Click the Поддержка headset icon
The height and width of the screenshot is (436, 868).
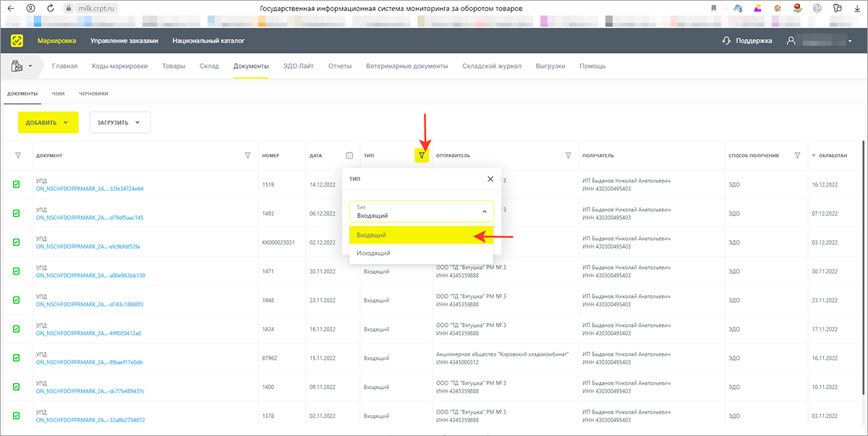click(726, 40)
